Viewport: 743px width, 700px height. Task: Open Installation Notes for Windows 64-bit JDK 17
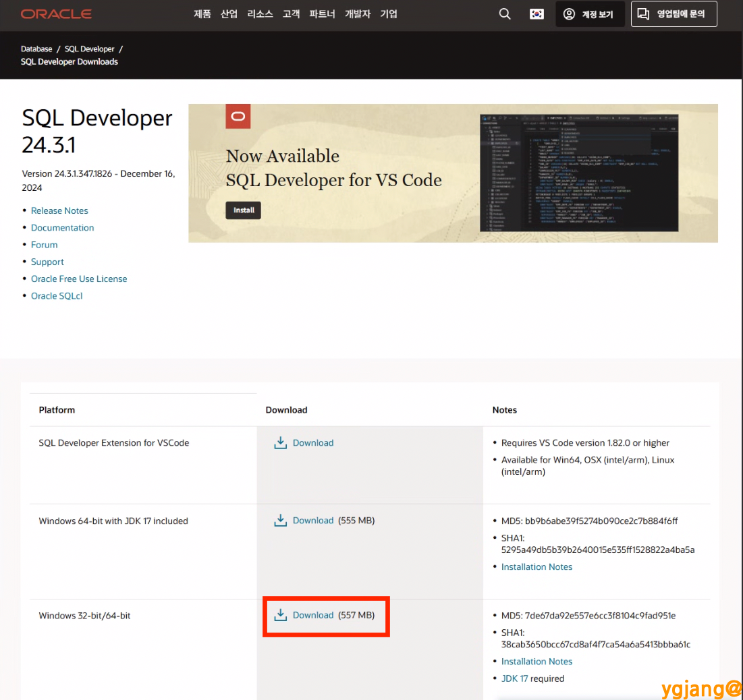point(537,567)
